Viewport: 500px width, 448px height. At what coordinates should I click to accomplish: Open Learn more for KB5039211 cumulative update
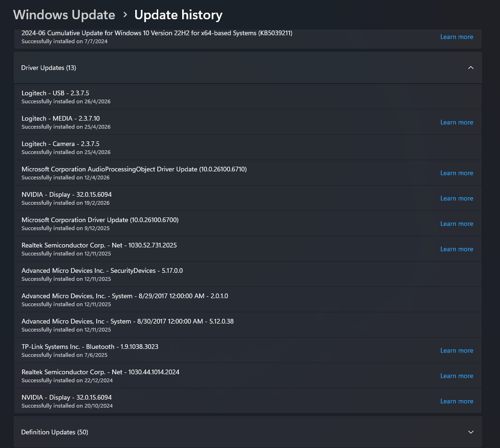[x=457, y=37]
